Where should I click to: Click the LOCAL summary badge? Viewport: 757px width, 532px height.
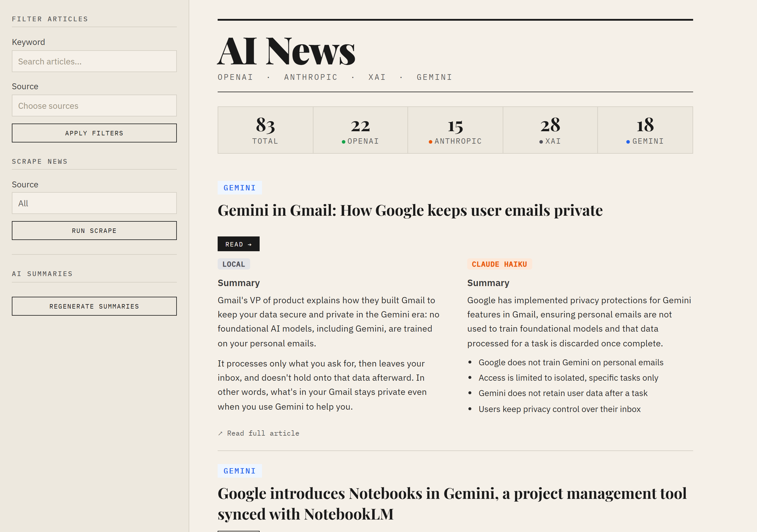point(234,264)
